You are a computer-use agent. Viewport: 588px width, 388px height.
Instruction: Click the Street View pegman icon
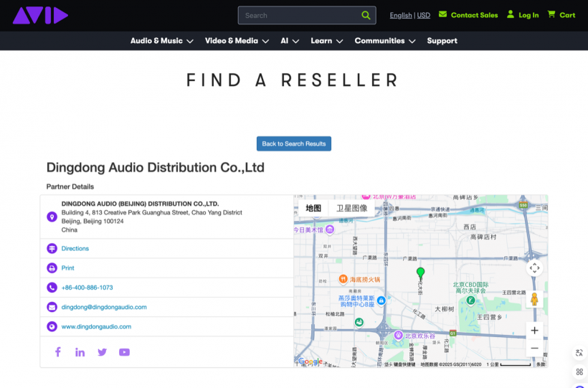click(534, 299)
